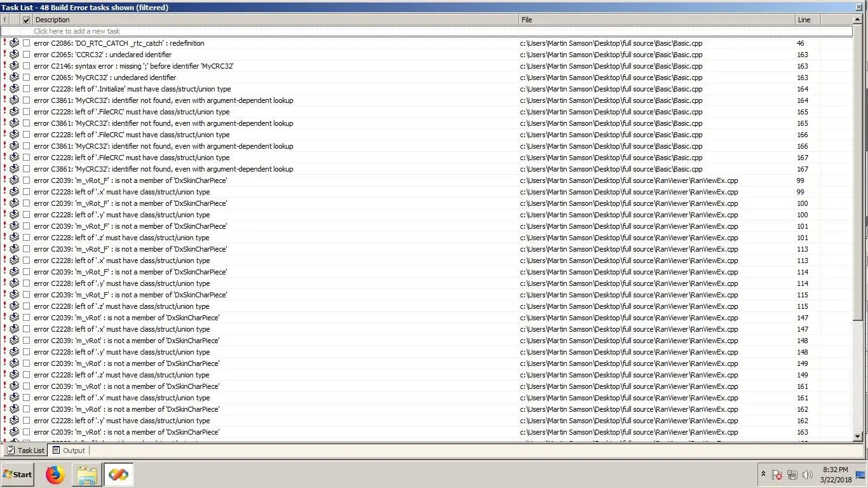The image size is (868, 488).
Task: Open clock showing 8:32 PM 3/22/2018
Action: pos(834,475)
